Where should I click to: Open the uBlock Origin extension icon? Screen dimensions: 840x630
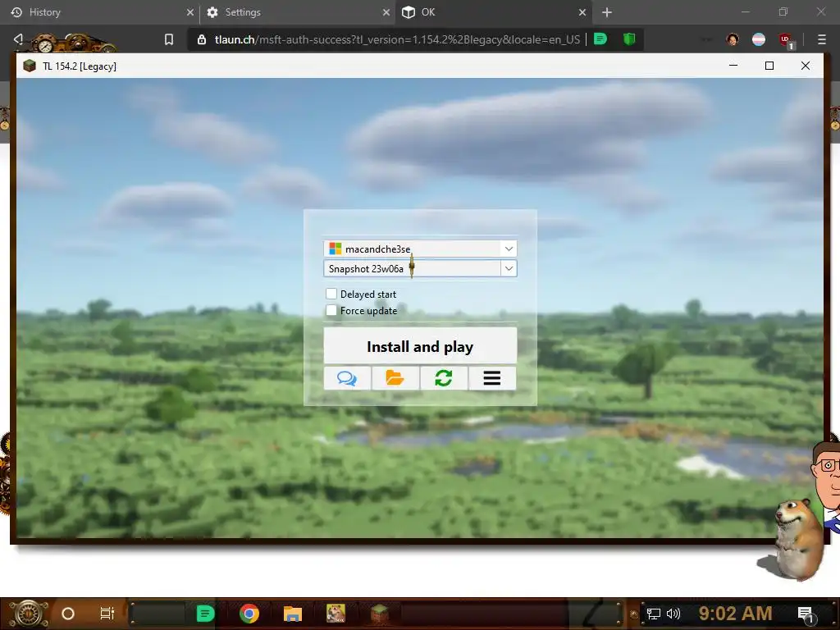786,40
